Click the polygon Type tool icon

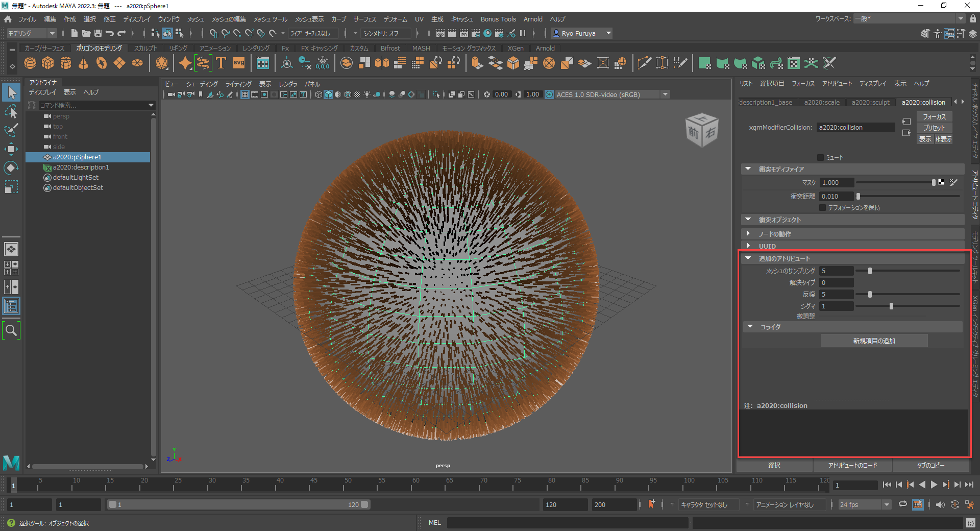[x=221, y=63]
